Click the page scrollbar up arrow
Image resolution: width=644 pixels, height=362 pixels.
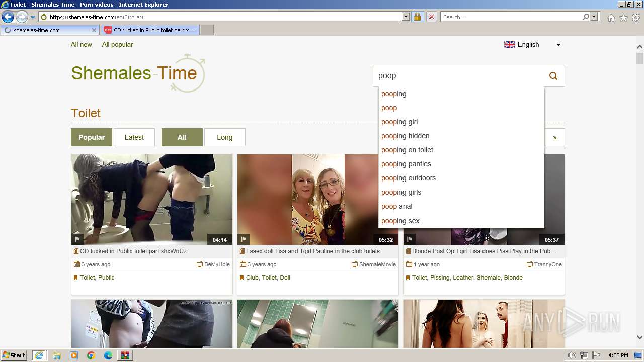click(640, 47)
